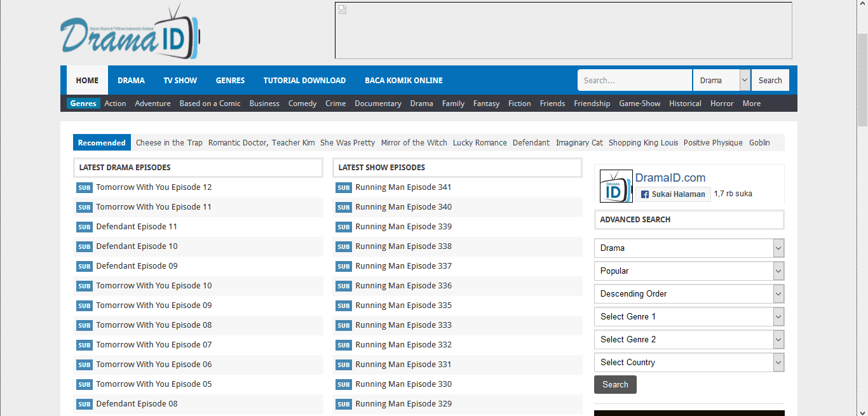This screenshot has width=868, height=416.
Task: Select the Crime genre link
Action: coord(336,104)
